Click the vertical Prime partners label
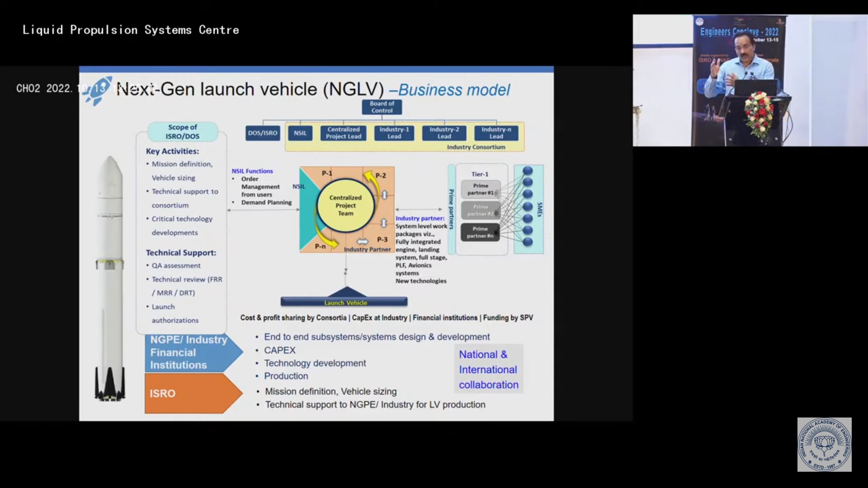 451,209
